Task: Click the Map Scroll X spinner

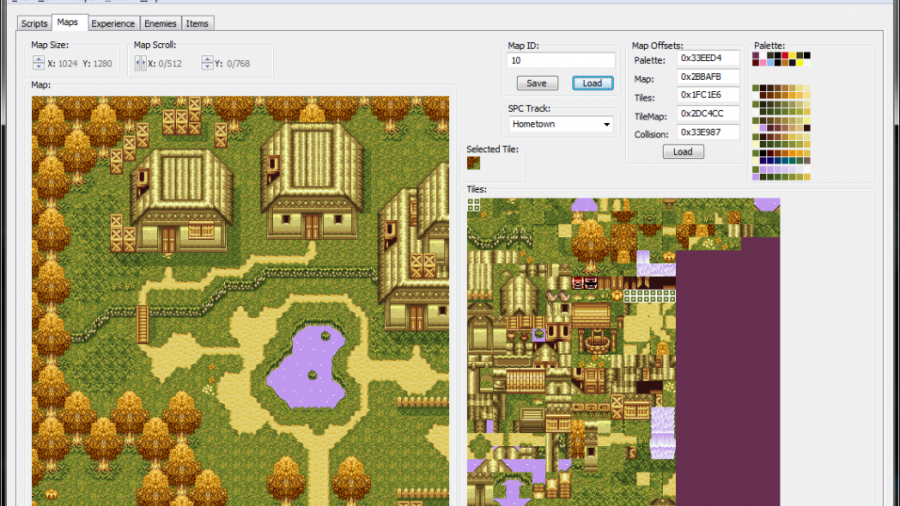Action: pyautogui.click(x=141, y=64)
